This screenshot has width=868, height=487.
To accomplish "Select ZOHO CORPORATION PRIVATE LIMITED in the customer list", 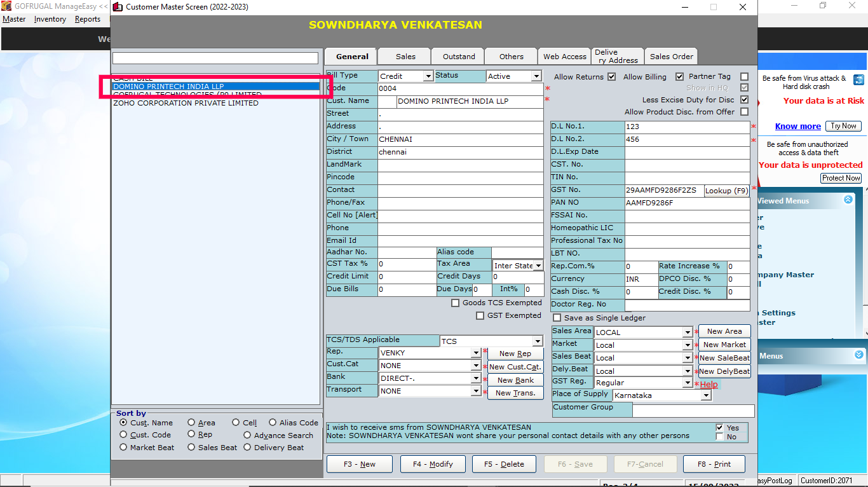I will pos(186,103).
